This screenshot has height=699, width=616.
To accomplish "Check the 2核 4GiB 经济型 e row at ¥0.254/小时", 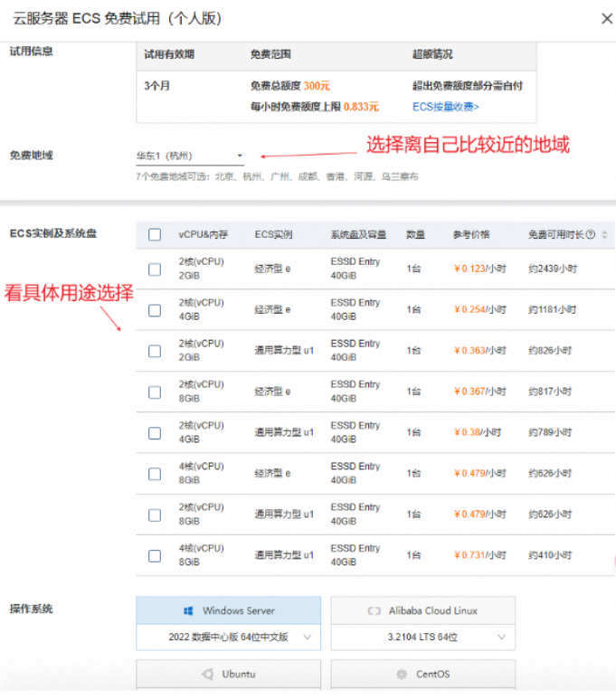I will point(155,310).
